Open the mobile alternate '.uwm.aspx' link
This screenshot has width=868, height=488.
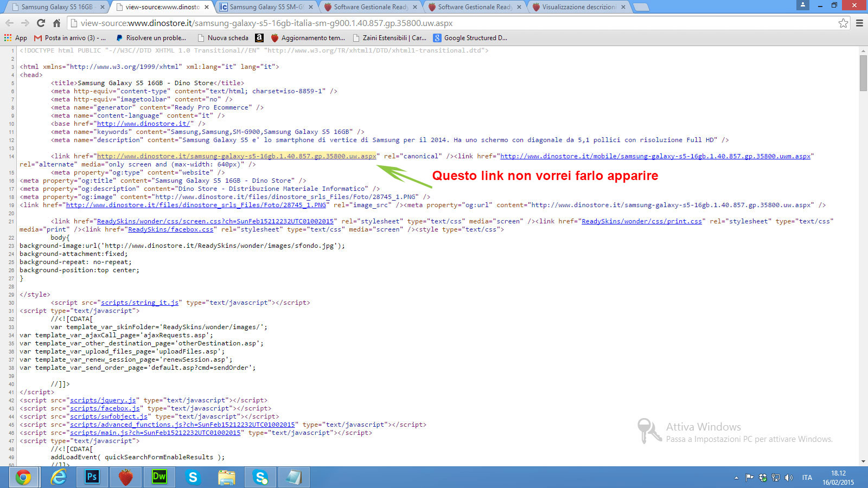[x=655, y=156]
